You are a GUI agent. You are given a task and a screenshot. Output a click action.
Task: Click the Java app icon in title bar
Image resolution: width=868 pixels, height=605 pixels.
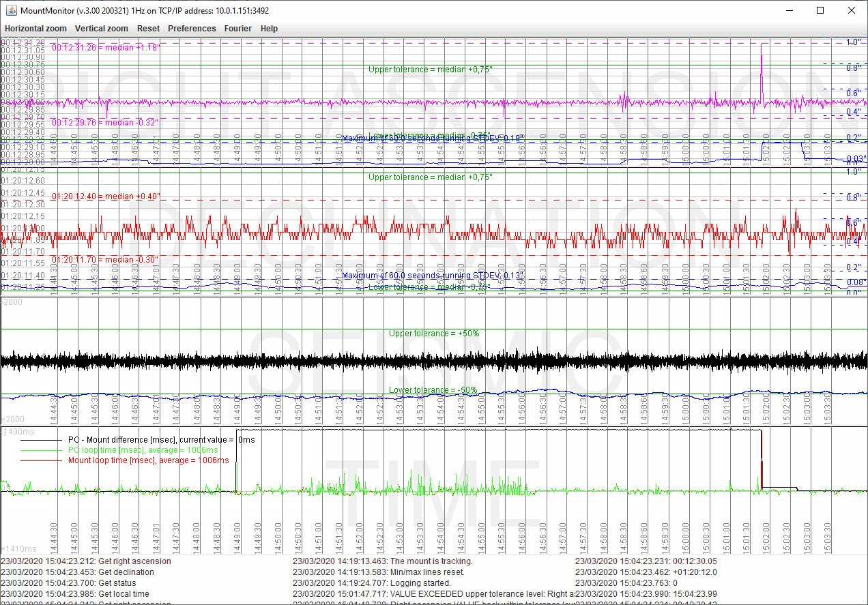10,10
